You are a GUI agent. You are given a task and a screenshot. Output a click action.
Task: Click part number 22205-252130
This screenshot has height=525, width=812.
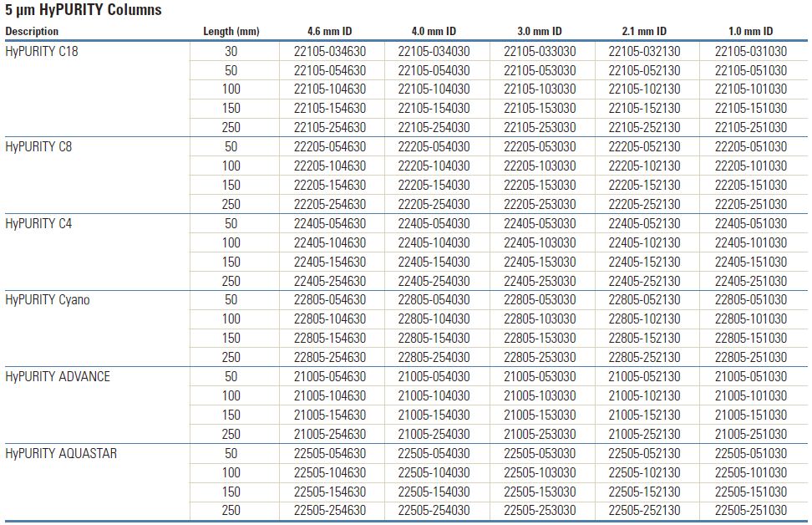click(644, 204)
